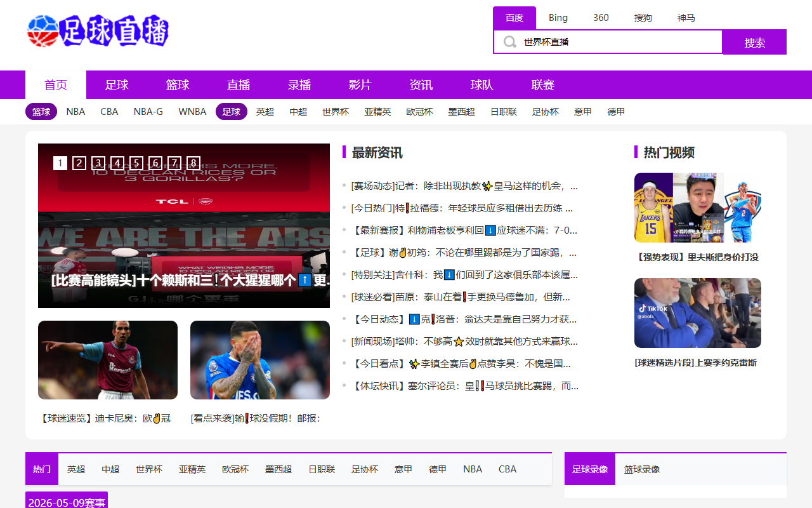Image resolution: width=812 pixels, height=508 pixels.
Task: Switch to the 篮球录像 tab
Action: (x=642, y=469)
